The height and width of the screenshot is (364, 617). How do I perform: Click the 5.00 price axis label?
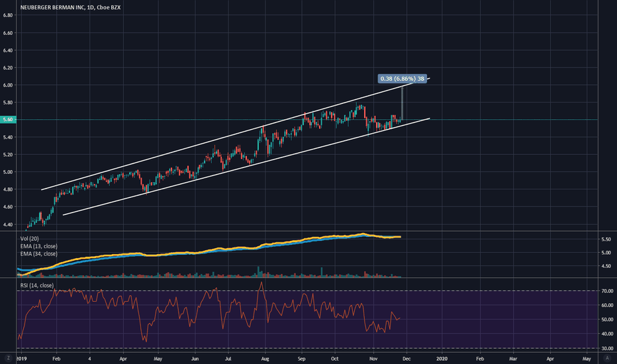8,172
